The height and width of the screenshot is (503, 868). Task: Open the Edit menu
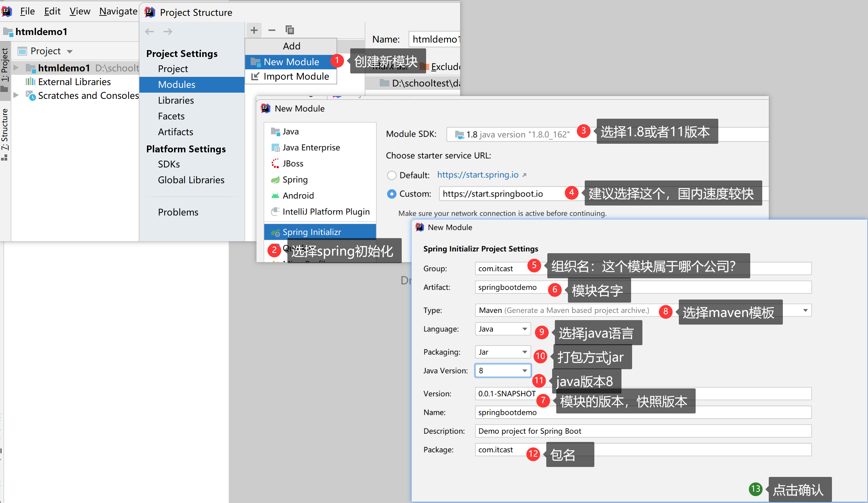(52, 11)
